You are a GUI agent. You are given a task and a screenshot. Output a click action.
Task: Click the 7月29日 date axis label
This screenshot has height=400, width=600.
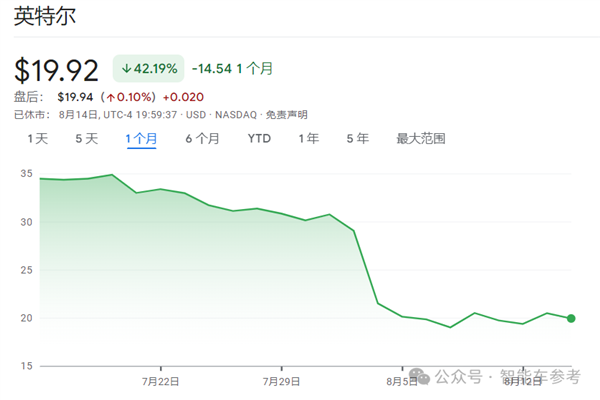[x=281, y=380]
